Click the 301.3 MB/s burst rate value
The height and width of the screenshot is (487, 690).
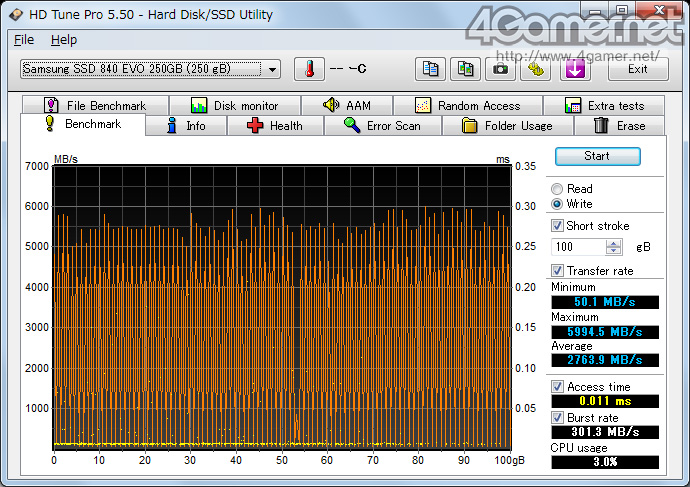pyautogui.click(x=605, y=432)
